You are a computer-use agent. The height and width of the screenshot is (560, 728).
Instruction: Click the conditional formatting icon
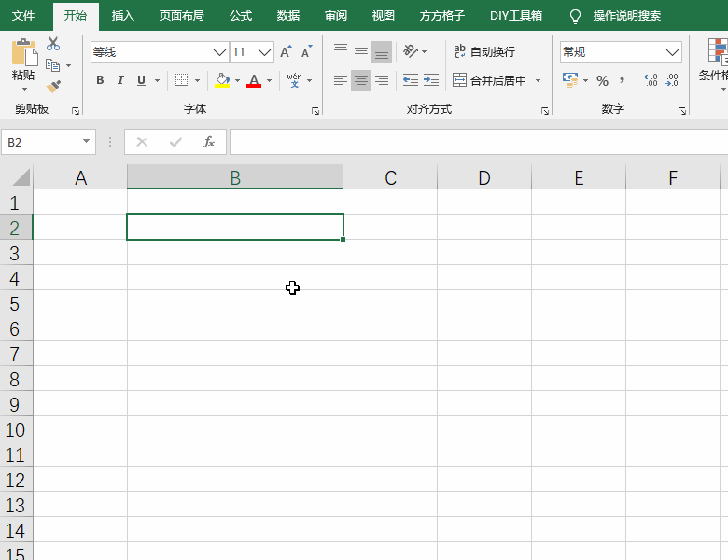[x=718, y=51]
